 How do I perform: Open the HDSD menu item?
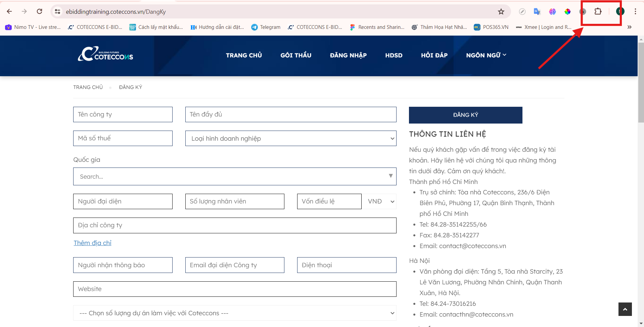[x=394, y=55]
